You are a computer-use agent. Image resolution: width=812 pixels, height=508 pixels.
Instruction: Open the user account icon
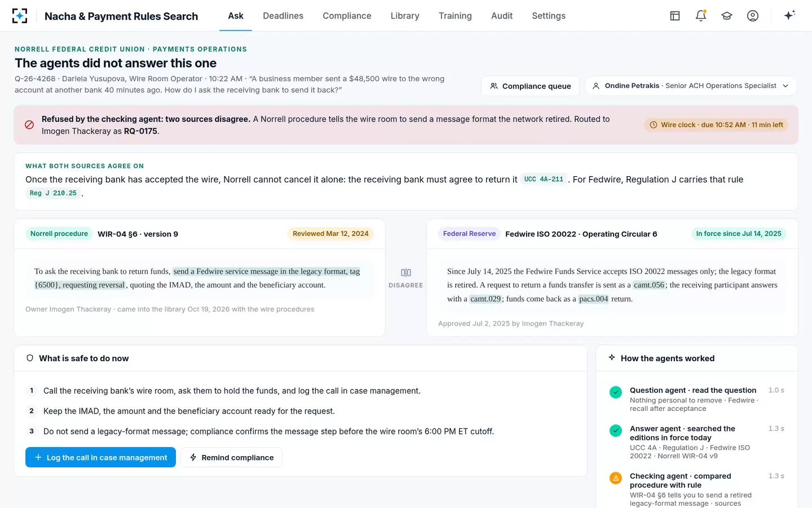coord(753,16)
